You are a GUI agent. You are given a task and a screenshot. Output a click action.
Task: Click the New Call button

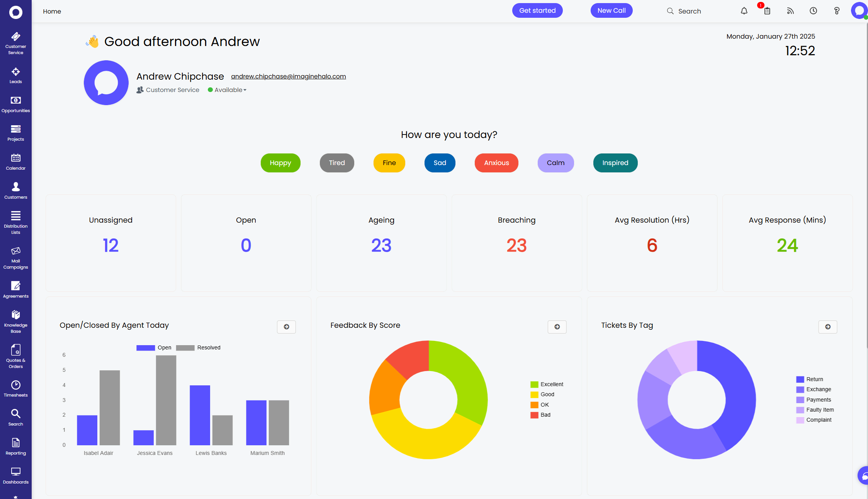point(611,10)
